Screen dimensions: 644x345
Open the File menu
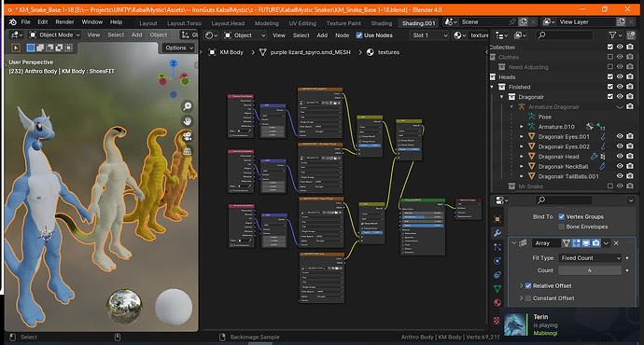(26, 22)
